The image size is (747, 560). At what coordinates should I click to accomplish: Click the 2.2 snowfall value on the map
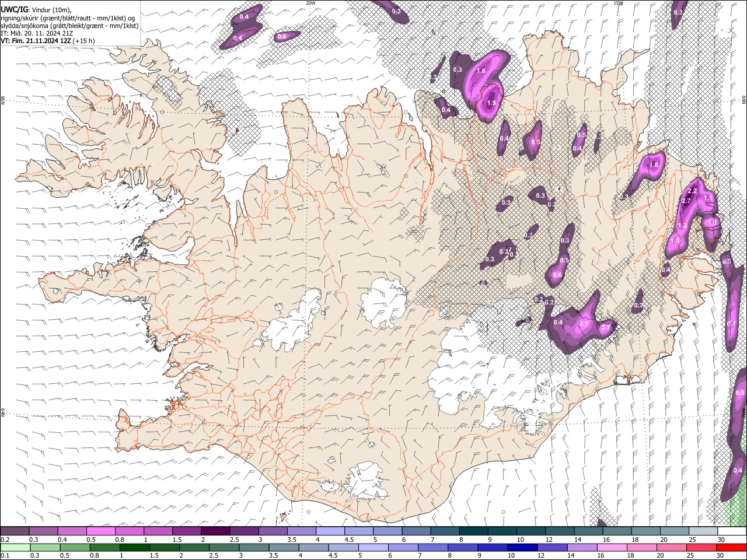(693, 191)
